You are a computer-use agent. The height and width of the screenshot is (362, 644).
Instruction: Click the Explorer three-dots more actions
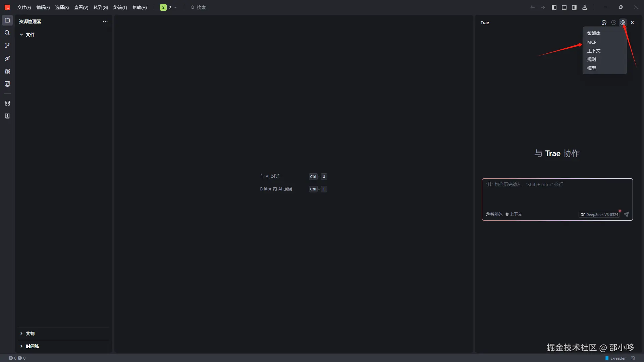click(105, 21)
